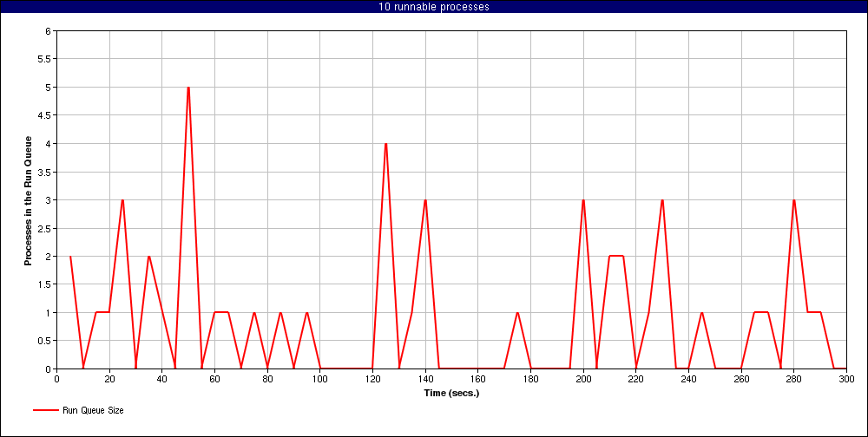This screenshot has height=437, width=868.
Task: Click the x-axis tick label "200"
Action: pos(583,380)
